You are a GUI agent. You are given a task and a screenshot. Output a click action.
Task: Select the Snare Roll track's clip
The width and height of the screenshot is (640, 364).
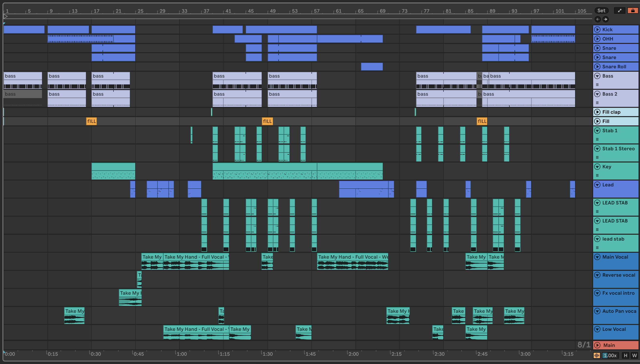pyautogui.click(x=372, y=67)
